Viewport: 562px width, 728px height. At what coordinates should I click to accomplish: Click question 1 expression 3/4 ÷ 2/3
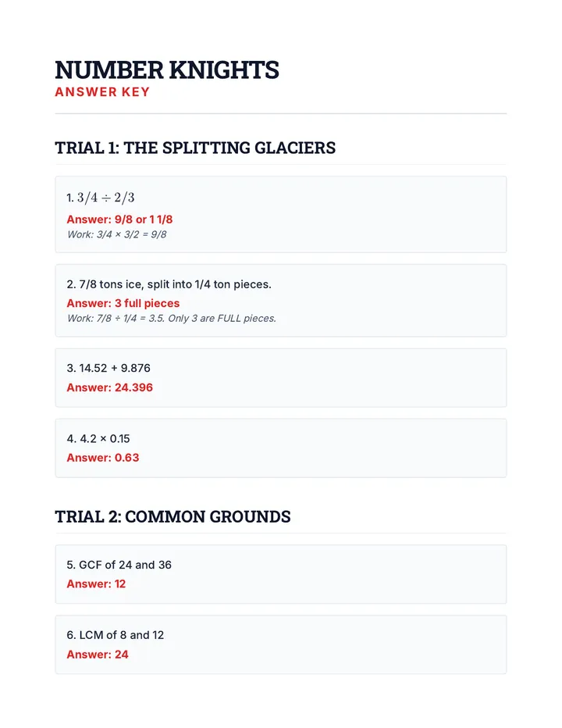click(101, 198)
